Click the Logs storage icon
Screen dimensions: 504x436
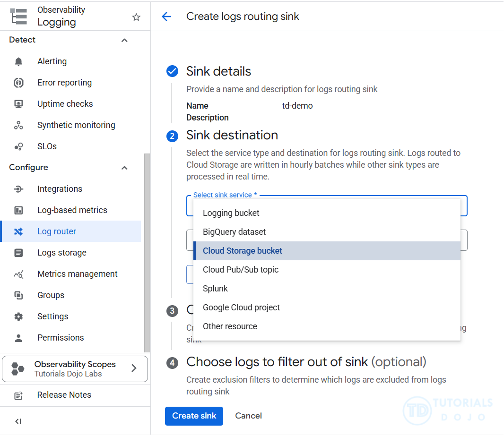point(18,253)
